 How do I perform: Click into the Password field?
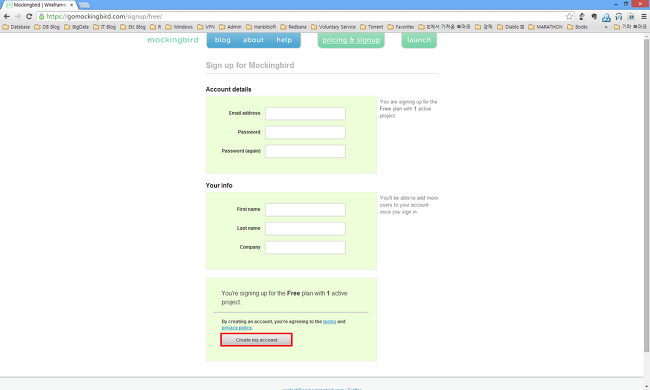pyautogui.click(x=305, y=132)
